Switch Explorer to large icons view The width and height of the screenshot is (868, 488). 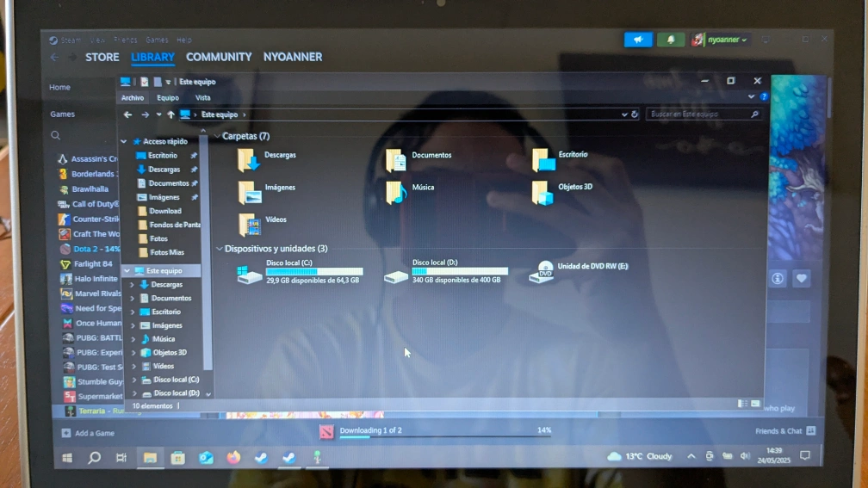[755, 404]
